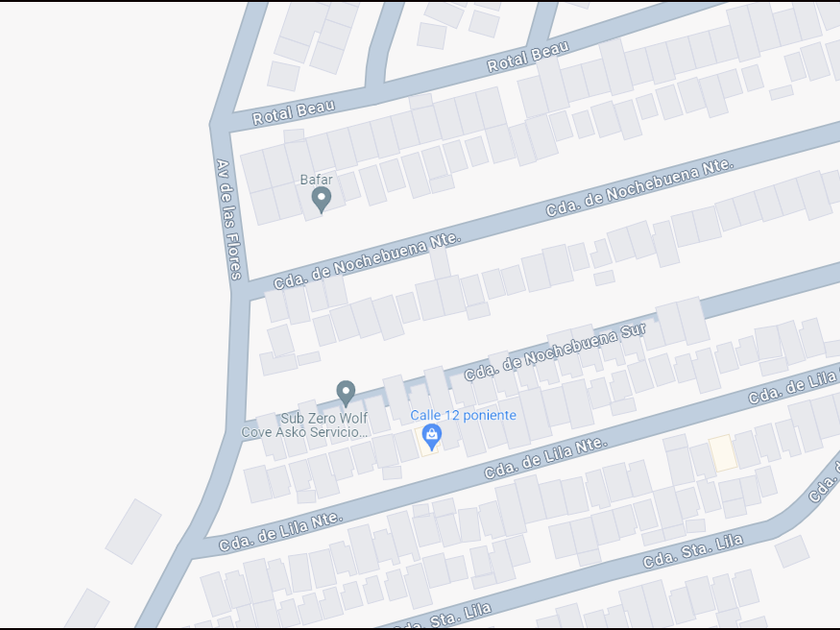Image resolution: width=840 pixels, height=630 pixels.
Task: Select the yellow highlighted building on Cda. de Lila
Action: click(723, 453)
